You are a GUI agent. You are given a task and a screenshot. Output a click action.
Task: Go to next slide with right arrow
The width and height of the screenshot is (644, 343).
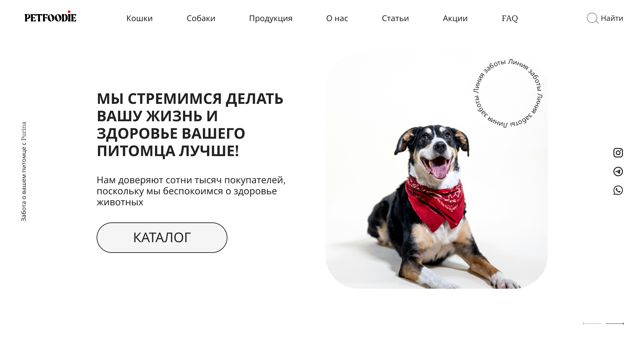[615, 324]
